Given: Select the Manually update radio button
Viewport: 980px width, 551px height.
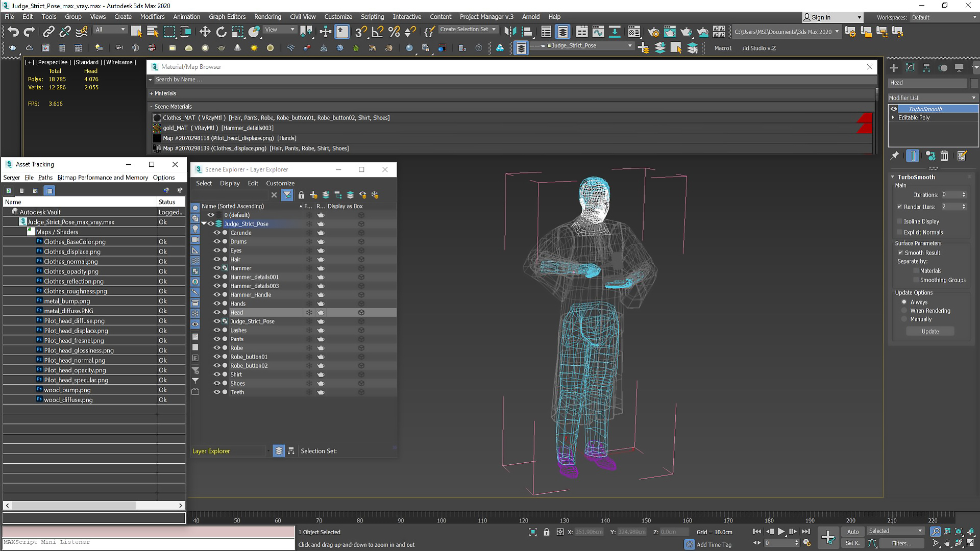Looking at the screenshot, I should pos(904,319).
